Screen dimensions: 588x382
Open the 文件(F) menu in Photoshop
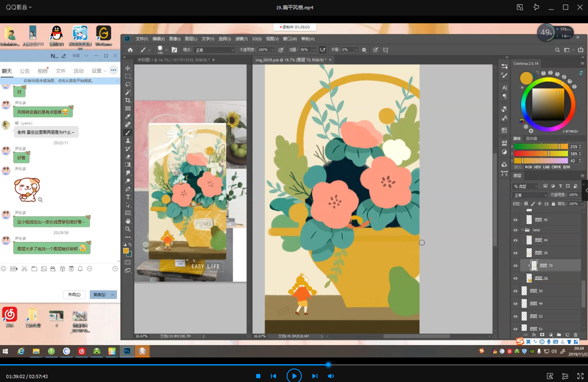pos(142,39)
